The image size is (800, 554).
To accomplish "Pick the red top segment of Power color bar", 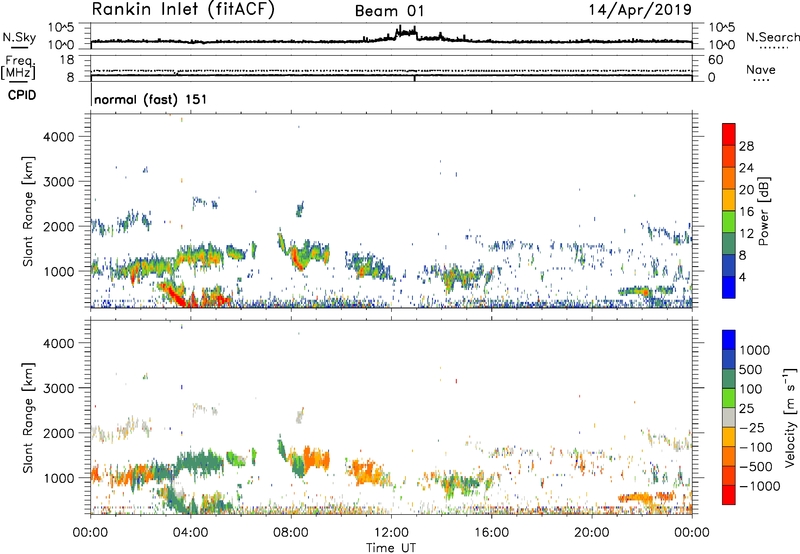I will (729, 134).
